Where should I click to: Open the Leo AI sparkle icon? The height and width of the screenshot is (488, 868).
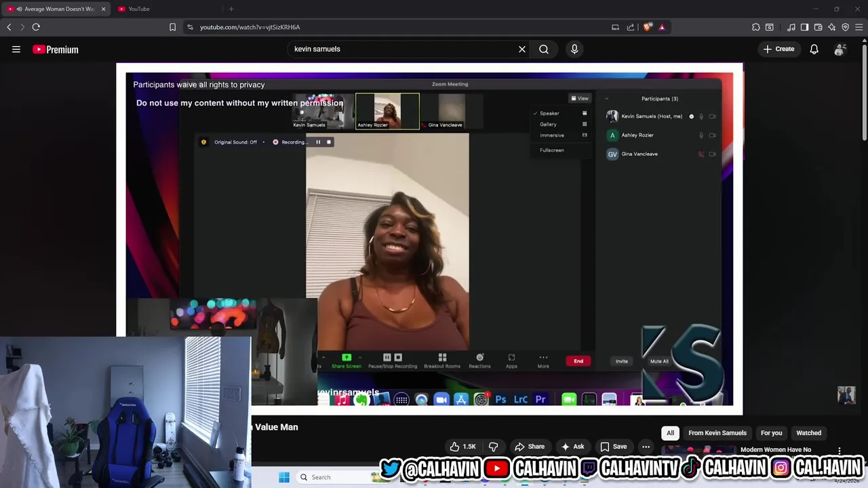[831, 27]
